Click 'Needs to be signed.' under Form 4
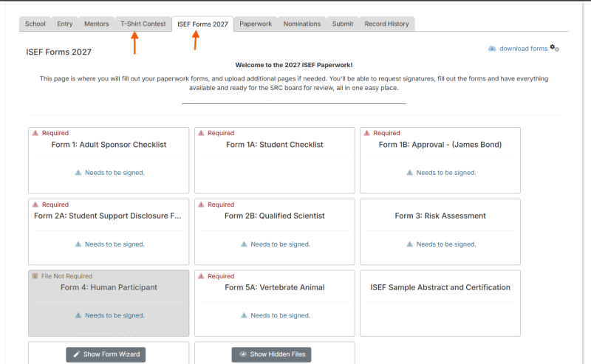The width and height of the screenshot is (591, 364). pos(115,315)
